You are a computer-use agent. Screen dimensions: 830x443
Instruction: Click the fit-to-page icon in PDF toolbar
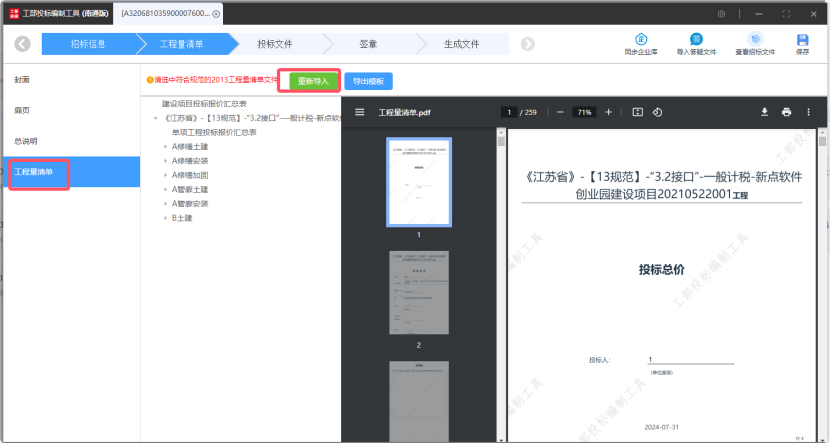(x=637, y=112)
